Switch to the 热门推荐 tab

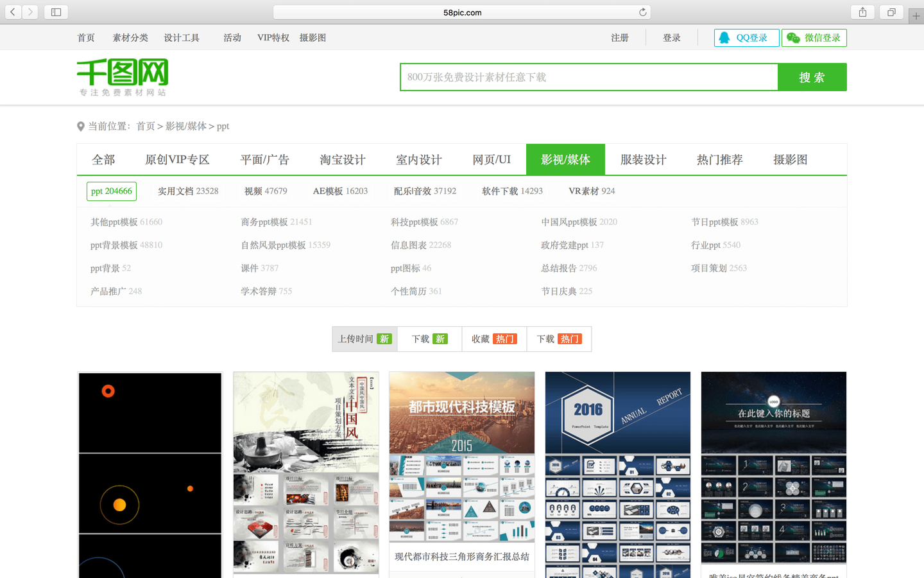click(719, 159)
